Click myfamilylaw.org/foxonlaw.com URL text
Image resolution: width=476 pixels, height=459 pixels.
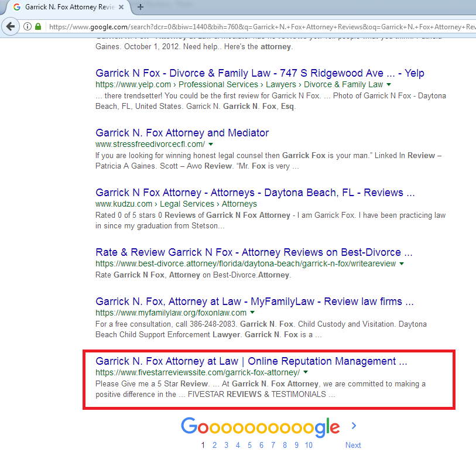tap(171, 313)
